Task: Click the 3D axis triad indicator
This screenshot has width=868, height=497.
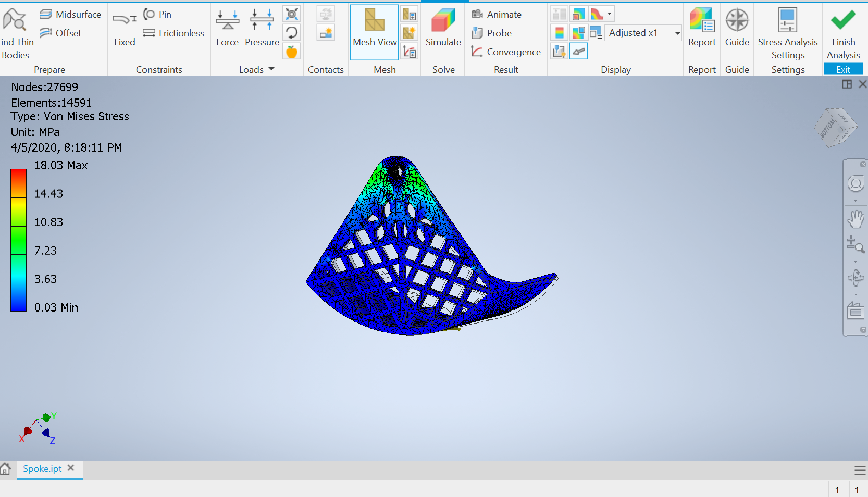Action: 38,428
